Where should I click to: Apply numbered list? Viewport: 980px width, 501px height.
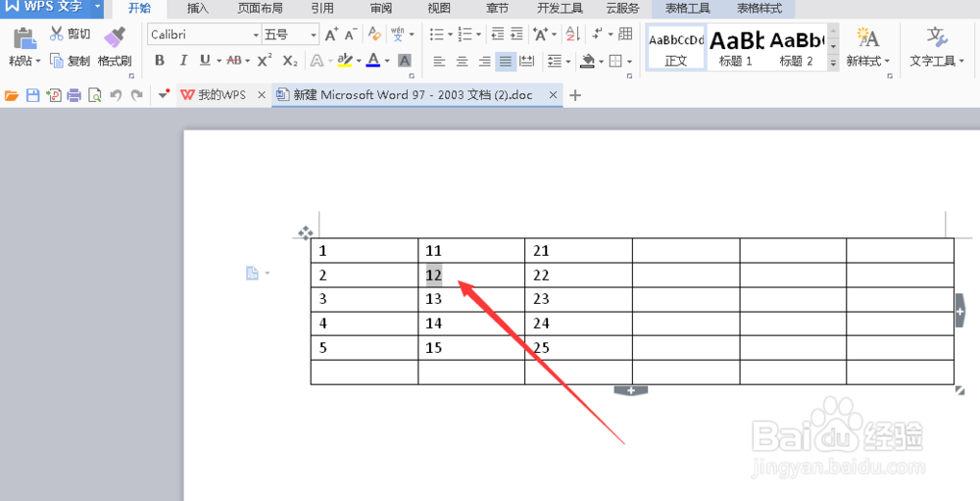tap(465, 34)
